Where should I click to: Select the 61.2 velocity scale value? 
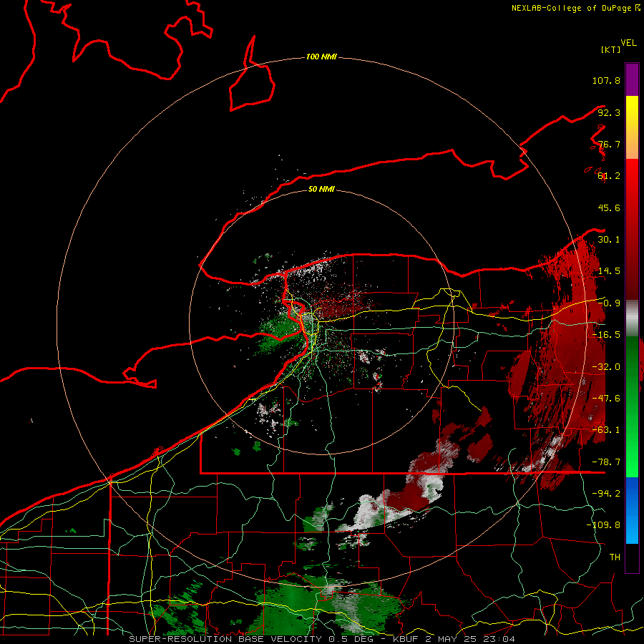[x=609, y=176]
